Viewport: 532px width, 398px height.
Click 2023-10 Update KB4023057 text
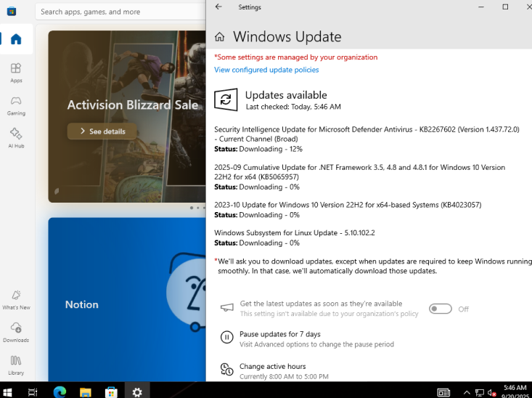pos(348,205)
